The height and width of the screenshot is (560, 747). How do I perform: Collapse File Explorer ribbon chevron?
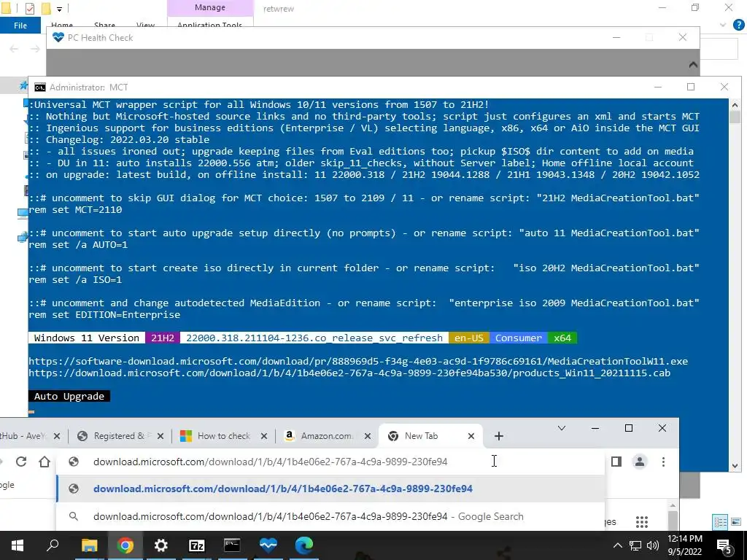pos(723,25)
